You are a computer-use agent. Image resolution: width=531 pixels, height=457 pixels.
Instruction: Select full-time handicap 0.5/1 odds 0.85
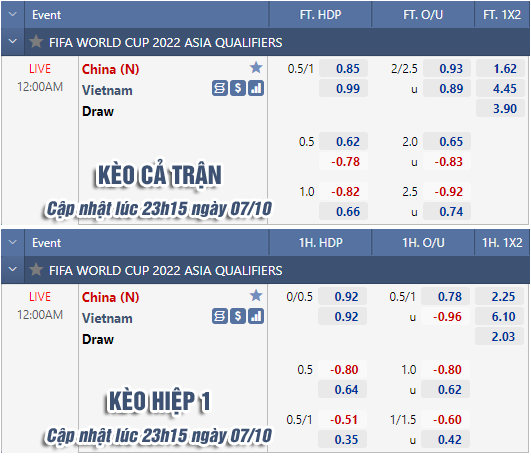coord(343,69)
